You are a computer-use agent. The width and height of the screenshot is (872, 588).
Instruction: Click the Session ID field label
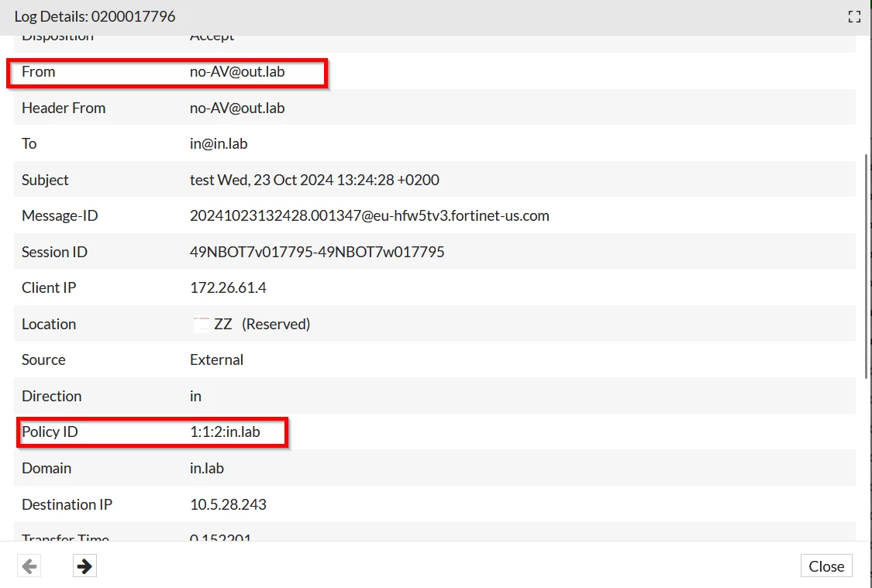coord(54,252)
